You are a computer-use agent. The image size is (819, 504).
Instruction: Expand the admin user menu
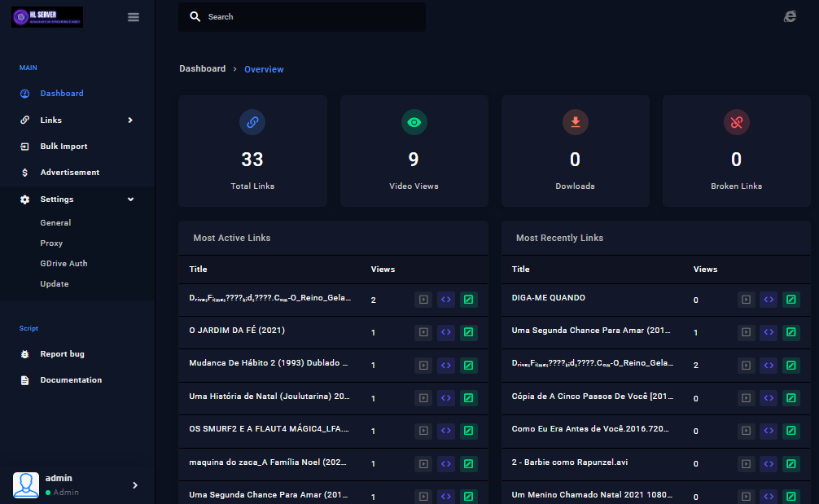click(x=135, y=485)
